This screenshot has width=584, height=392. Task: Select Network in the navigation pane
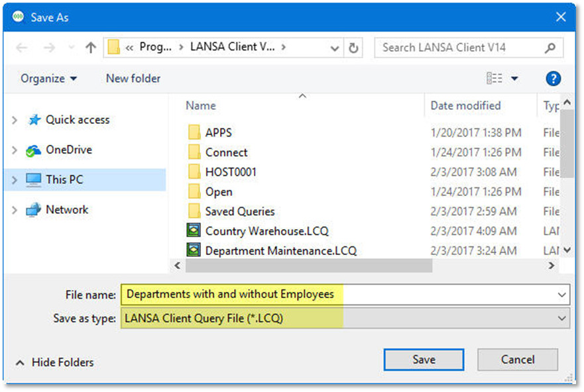pos(66,210)
